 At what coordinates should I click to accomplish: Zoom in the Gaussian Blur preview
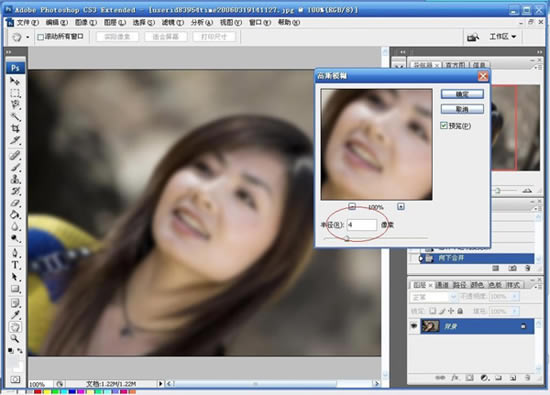pyautogui.click(x=401, y=206)
